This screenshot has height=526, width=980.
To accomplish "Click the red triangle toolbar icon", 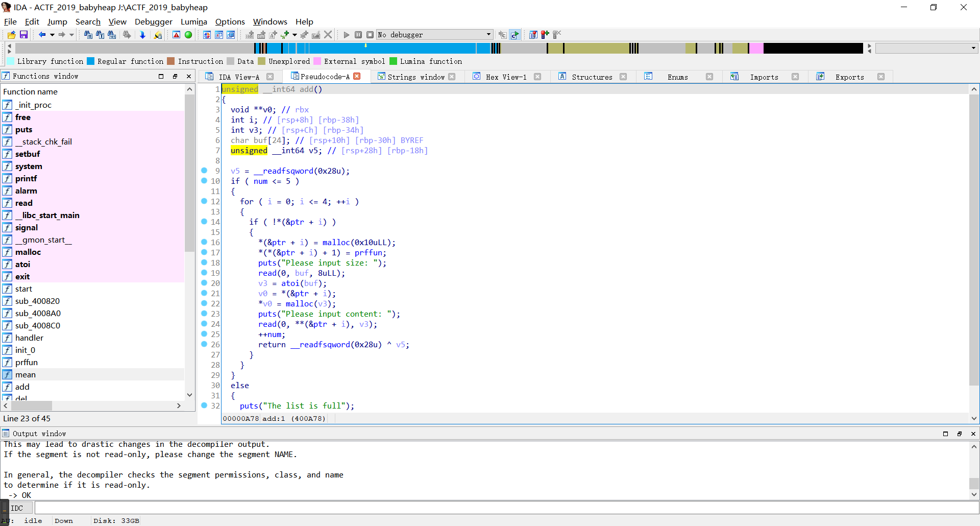I will pos(176,35).
